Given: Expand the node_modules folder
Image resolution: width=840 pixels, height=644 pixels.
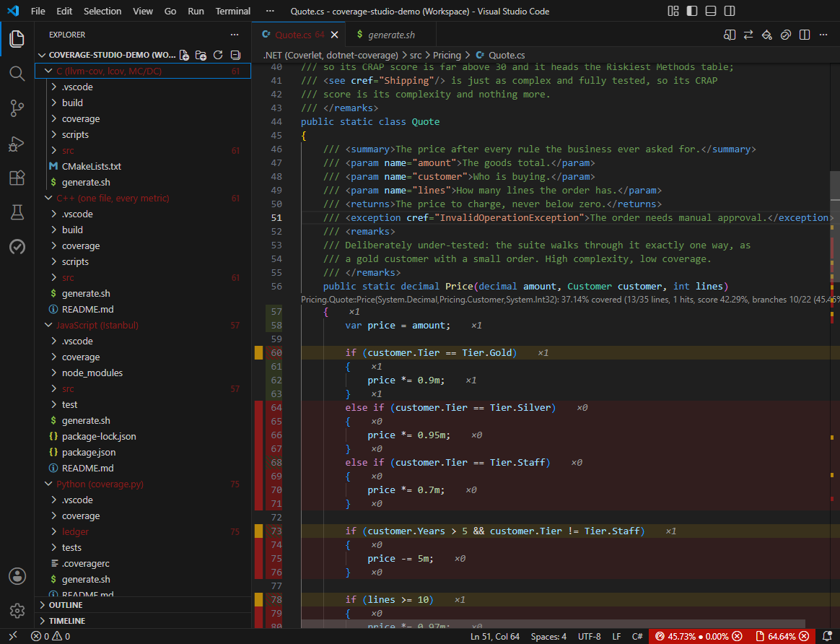Looking at the screenshot, I should coord(142,373).
